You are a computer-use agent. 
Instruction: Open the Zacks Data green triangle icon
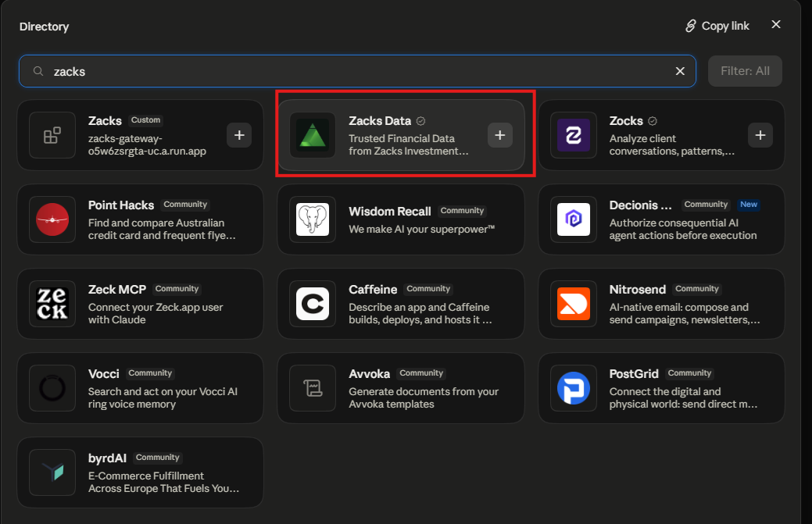point(313,135)
